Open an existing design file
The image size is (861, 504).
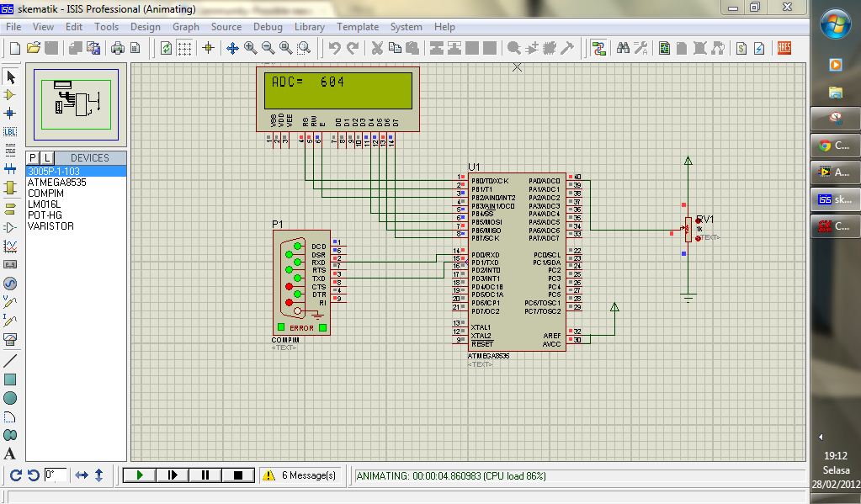click(x=34, y=48)
